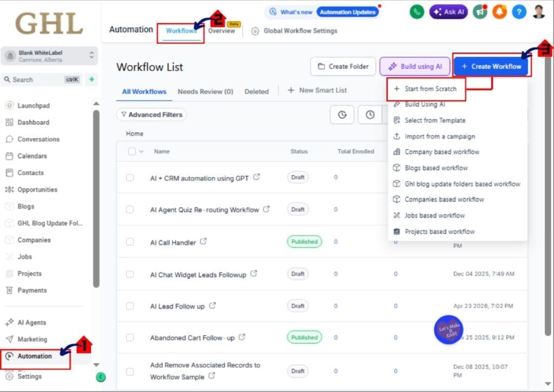Open external link for AI + CRM automation using GPT
The width and height of the screenshot is (554, 392).
pos(257,177)
